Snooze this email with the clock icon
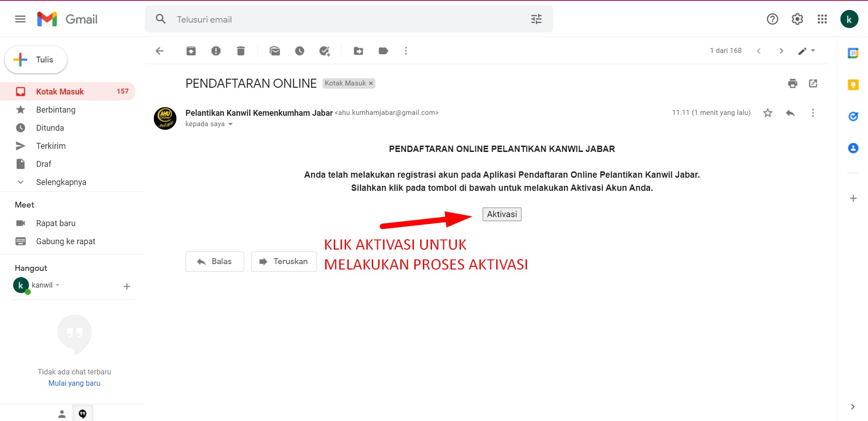The width and height of the screenshot is (868, 421). point(299,51)
